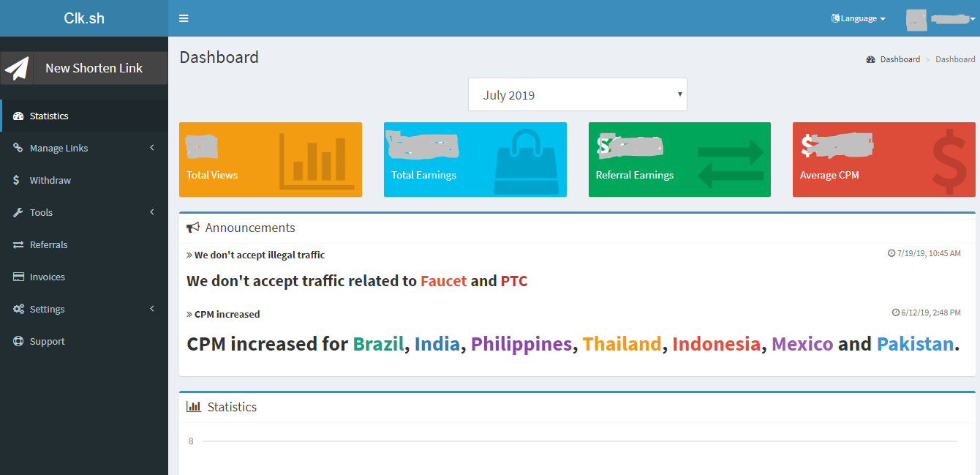Viewport: 980px width, 475px height.
Task: Open the user account dropdown caret
Action: pos(973,20)
